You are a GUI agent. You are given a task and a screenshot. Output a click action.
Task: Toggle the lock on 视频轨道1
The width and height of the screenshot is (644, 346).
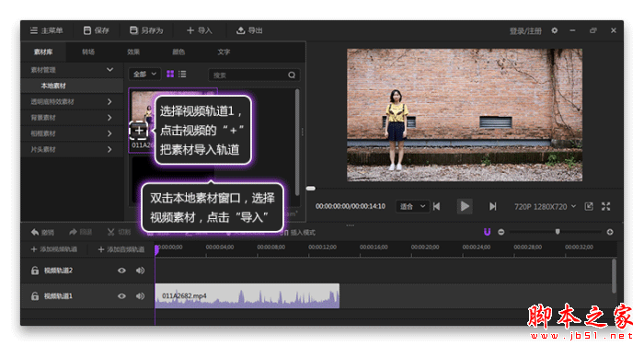(x=35, y=296)
